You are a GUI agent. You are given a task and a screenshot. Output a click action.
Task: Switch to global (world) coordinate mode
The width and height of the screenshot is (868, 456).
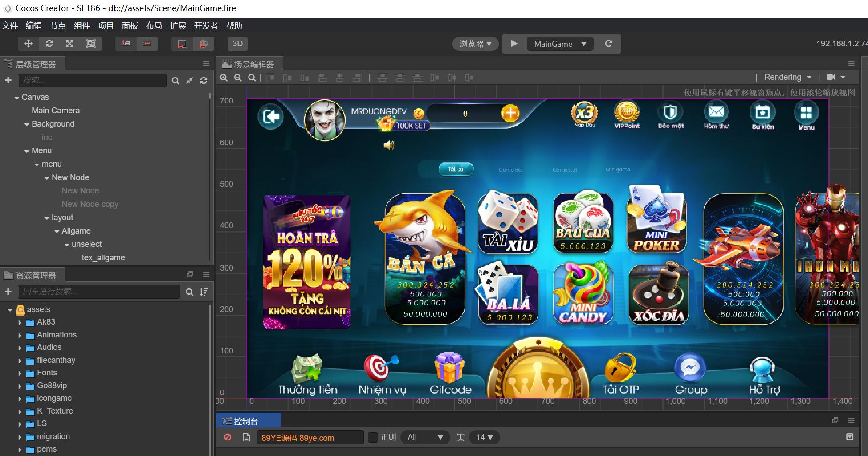(x=204, y=44)
